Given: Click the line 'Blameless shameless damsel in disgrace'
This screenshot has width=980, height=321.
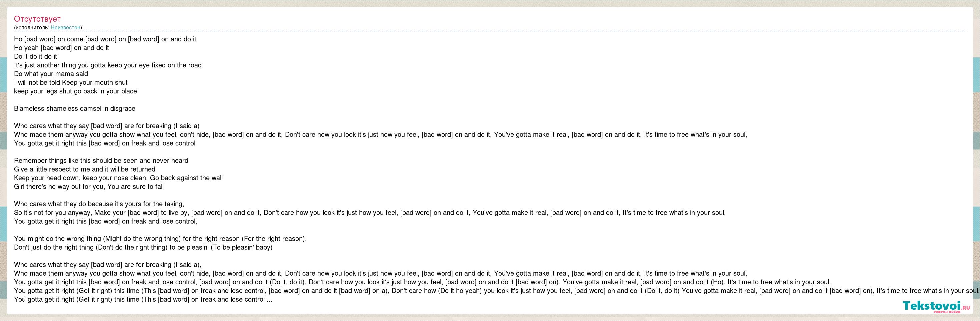Looking at the screenshot, I should coord(75,108).
